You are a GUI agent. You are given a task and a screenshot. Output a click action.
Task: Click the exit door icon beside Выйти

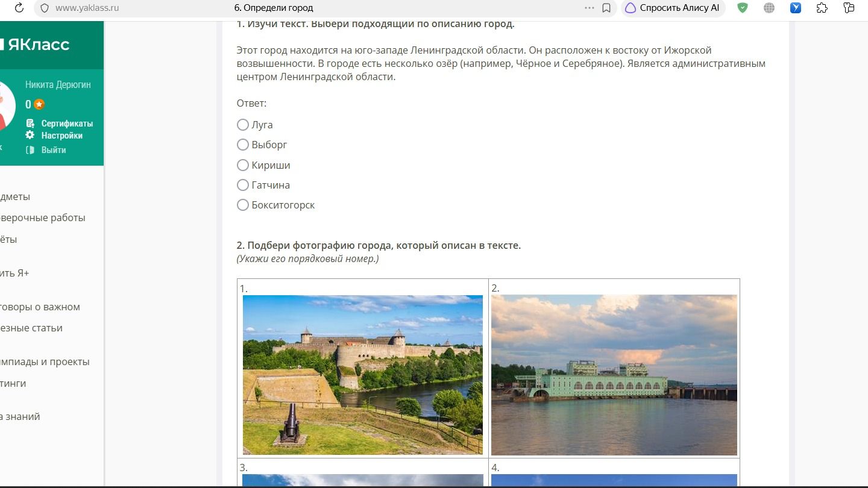[30, 150]
